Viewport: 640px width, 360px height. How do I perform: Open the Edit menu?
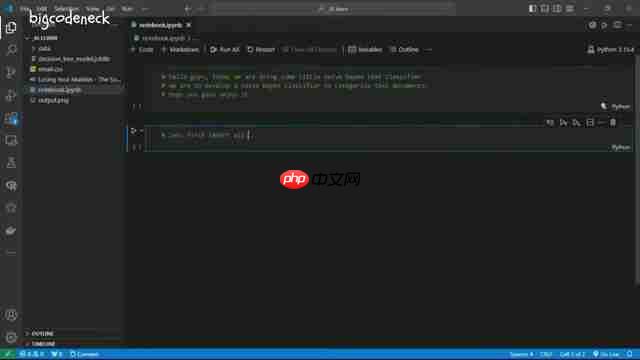pos(42,9)
